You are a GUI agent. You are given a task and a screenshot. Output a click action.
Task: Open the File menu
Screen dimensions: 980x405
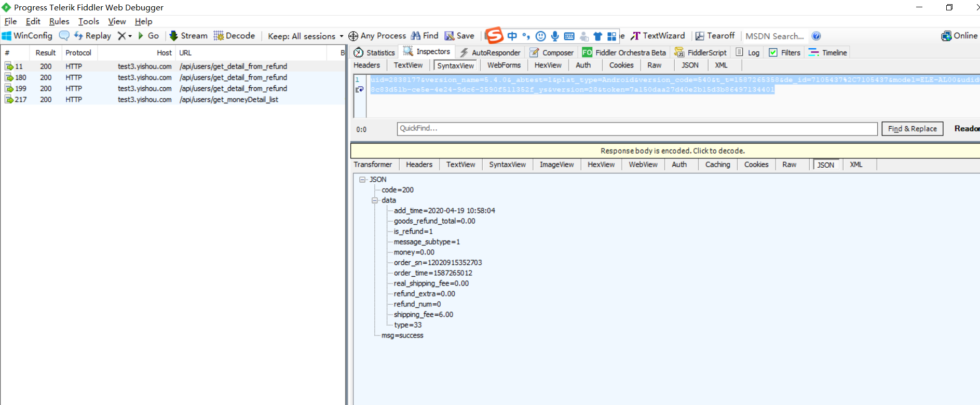[x=10, y=21]
